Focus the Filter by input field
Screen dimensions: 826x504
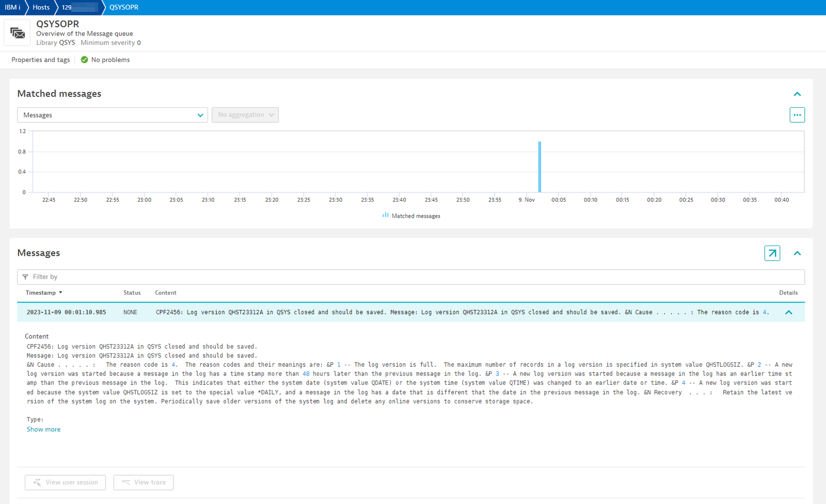click(x=411, y=277)
